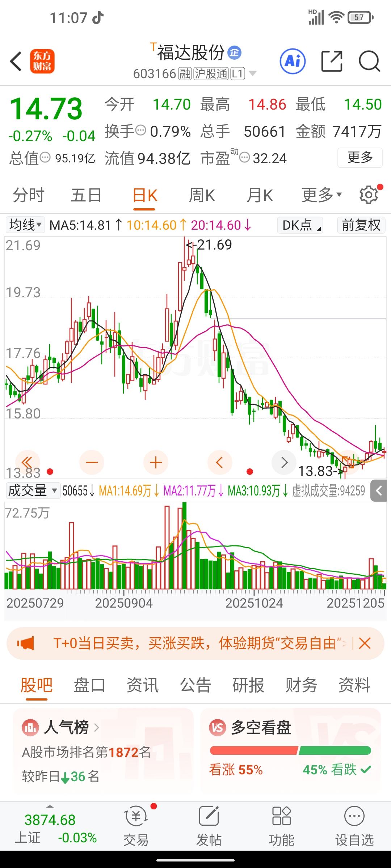Tap the back arrow icon
The width and height of the screenshot is (391, 868).
point(16,61)
